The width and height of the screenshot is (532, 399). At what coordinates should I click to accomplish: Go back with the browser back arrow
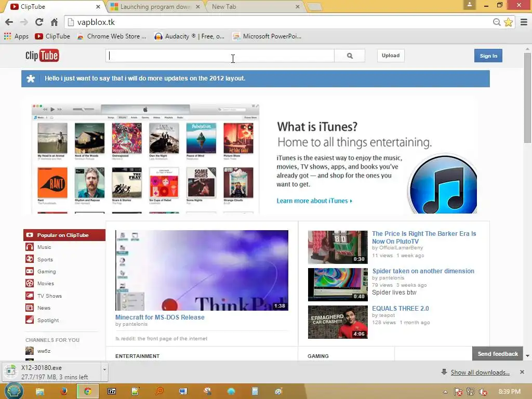9,22
